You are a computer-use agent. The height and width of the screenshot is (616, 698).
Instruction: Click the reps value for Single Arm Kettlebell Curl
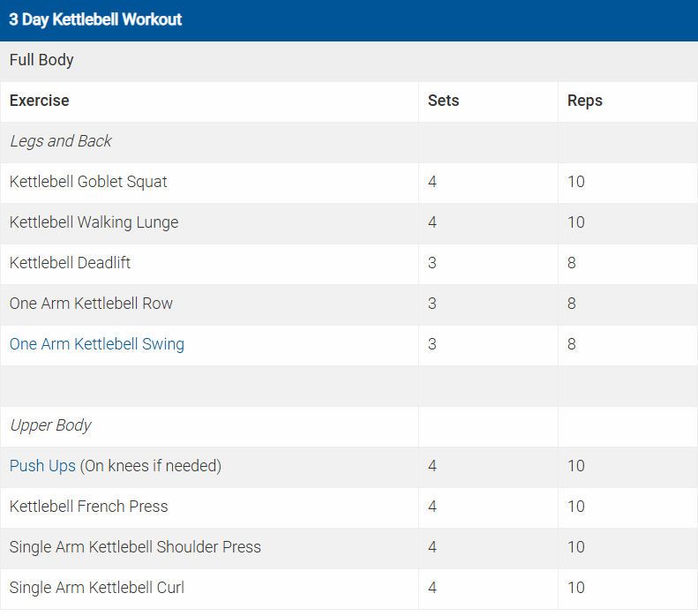point(576,588)
